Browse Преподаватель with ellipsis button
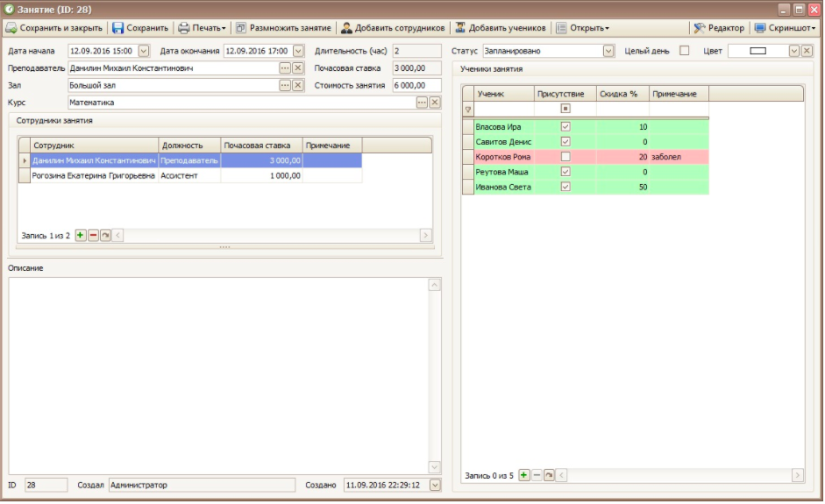Image resolution: width=825 pixels, height=504 pixels. pyautogui.click(x=285, y=67)
